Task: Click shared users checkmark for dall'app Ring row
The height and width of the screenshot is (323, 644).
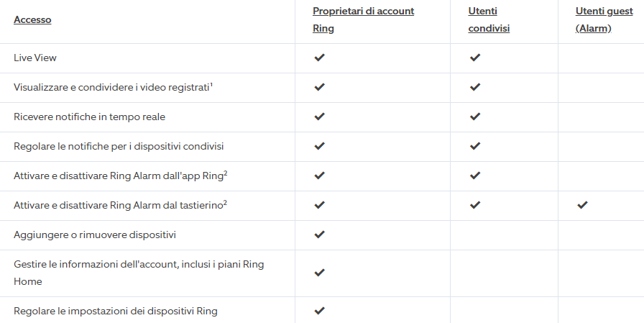Action: [x=475, y=176]
